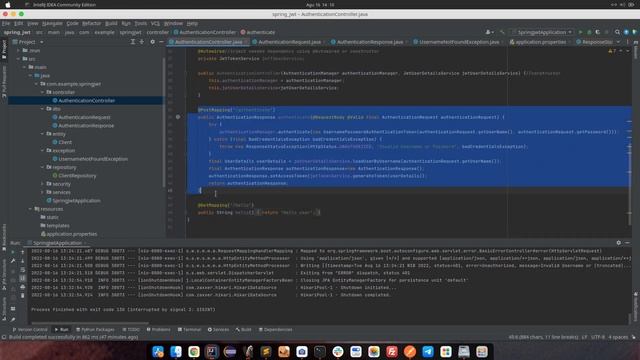This screenshot has height=360, width=640.
Task: Click the green Run button in toolbar
Action: point(580,32)
